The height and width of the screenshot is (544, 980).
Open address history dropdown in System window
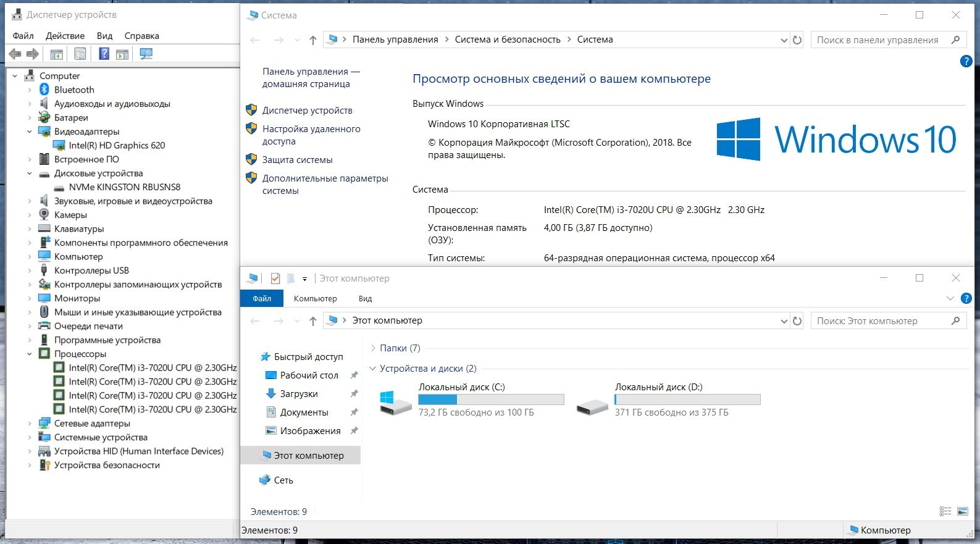(784, 40)
